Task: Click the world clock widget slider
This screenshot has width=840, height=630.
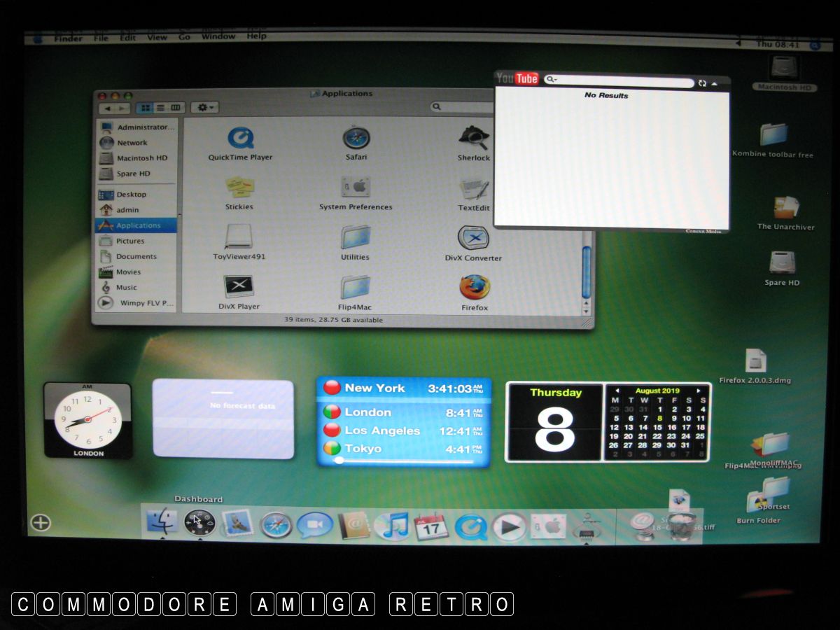Action: pos(339,461)
